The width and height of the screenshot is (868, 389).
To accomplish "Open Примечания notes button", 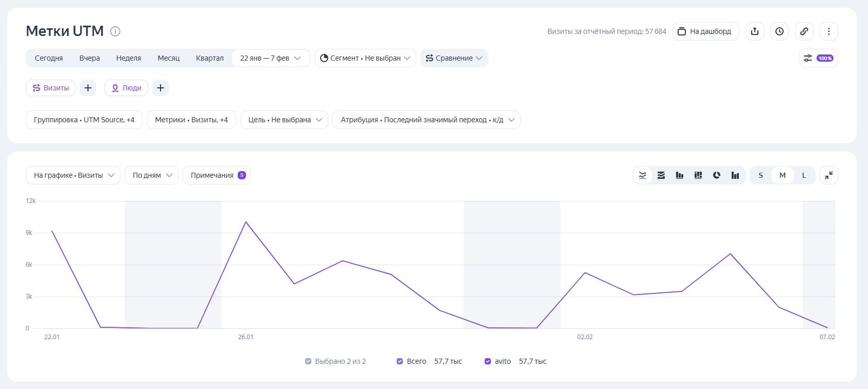I will click(217, 175).
